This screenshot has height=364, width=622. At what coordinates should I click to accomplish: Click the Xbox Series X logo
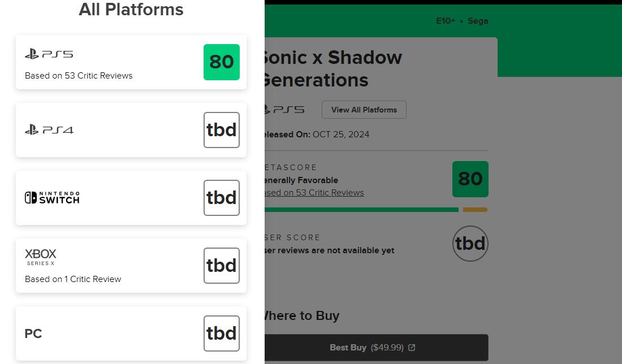pyautogui.click(x=41, y=257)
